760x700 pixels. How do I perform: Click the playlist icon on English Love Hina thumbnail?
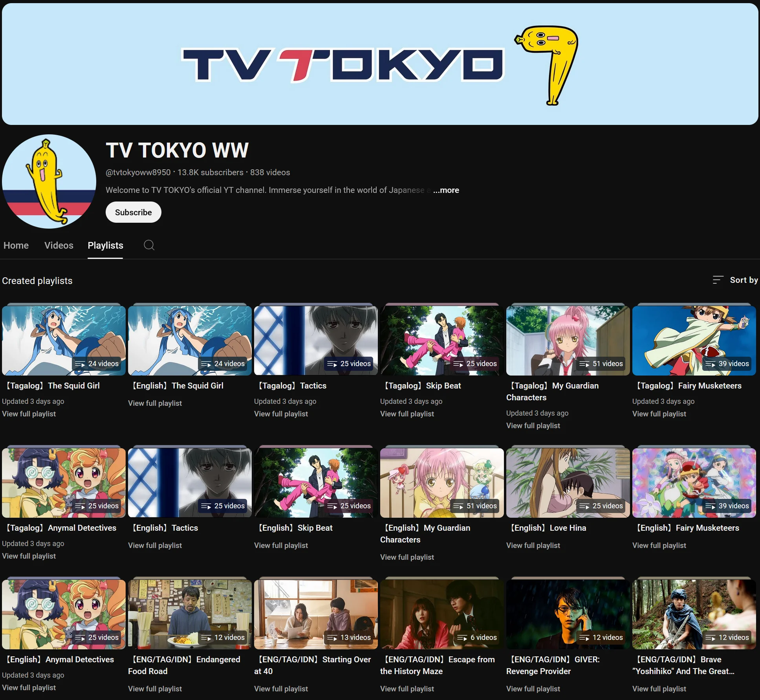pyautogui.click(x=584, y=506)
